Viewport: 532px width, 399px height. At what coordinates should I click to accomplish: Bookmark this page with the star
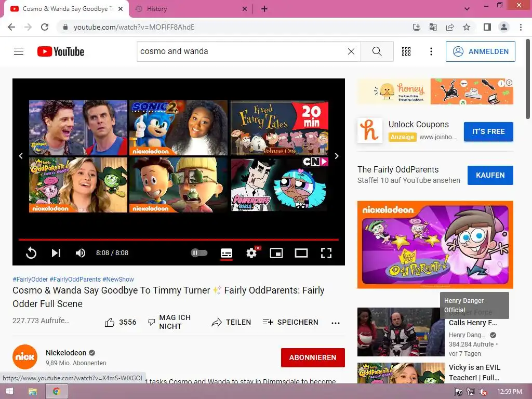coord(467,27)
